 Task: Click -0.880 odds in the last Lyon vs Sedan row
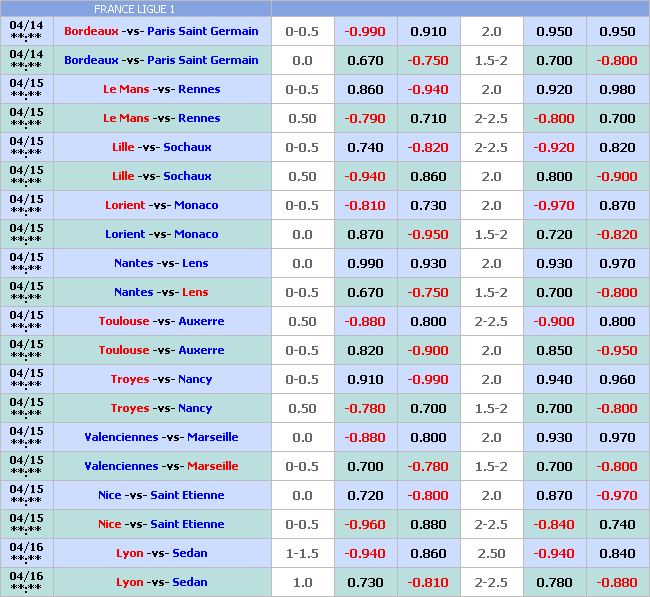[617, 582]
